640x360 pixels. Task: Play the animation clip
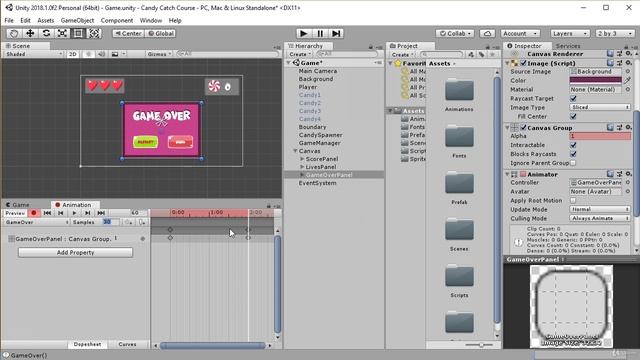[74, 213]
